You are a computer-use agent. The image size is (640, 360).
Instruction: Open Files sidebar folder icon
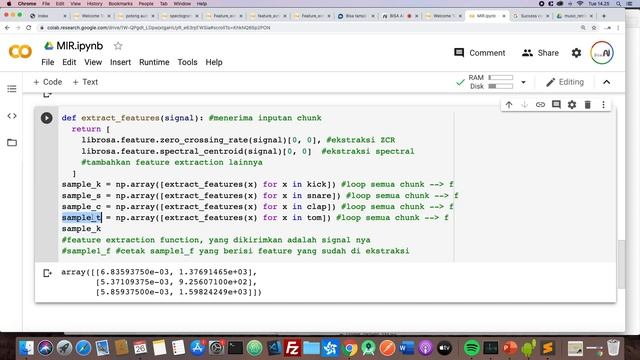point(12,142)
